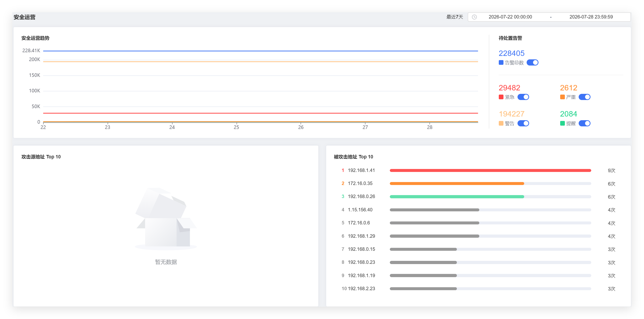Select the 最近7天 time range label
This screenshot has width=644, height=319.
coord(454,17)
